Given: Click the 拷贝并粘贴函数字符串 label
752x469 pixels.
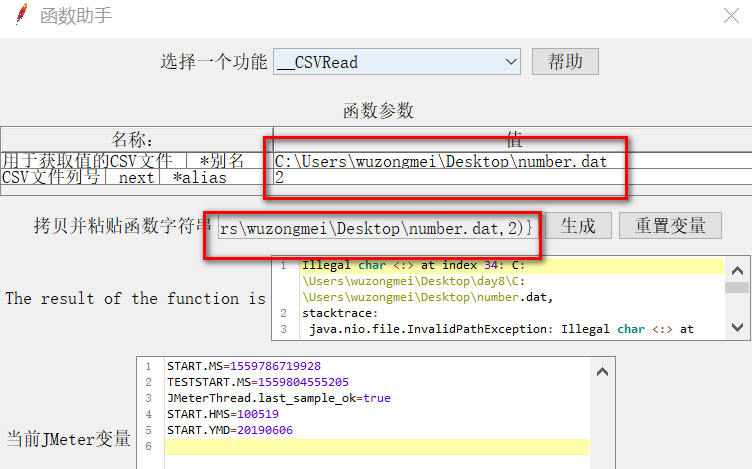Looking at the screenshot, I should pos(122,225).
